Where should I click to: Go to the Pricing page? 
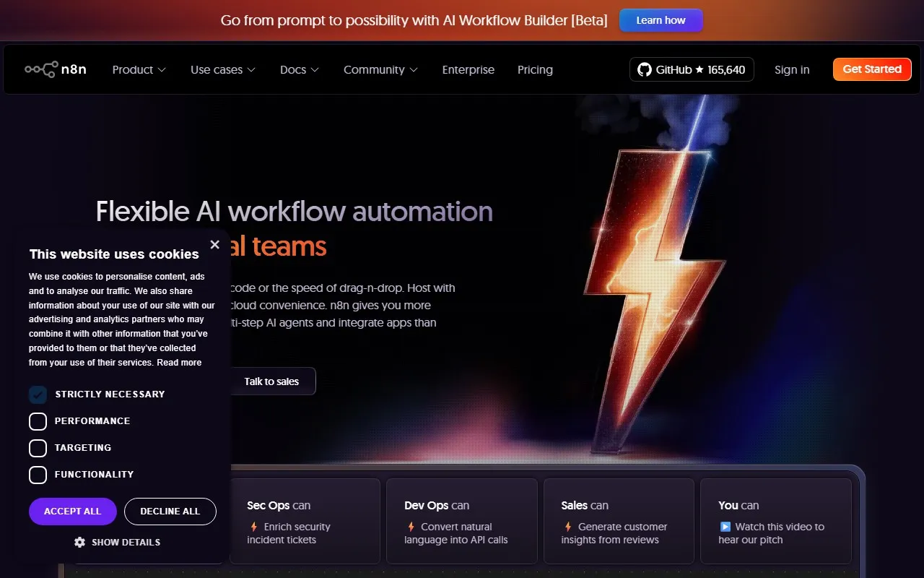535,69
